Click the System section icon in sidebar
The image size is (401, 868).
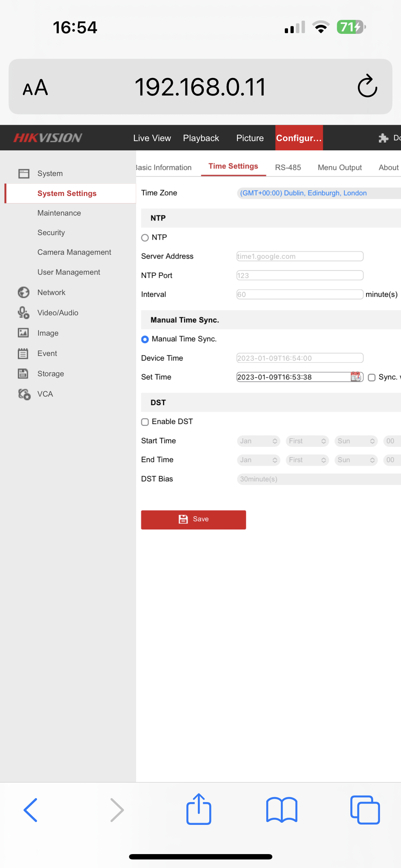(x=24, y=174)
